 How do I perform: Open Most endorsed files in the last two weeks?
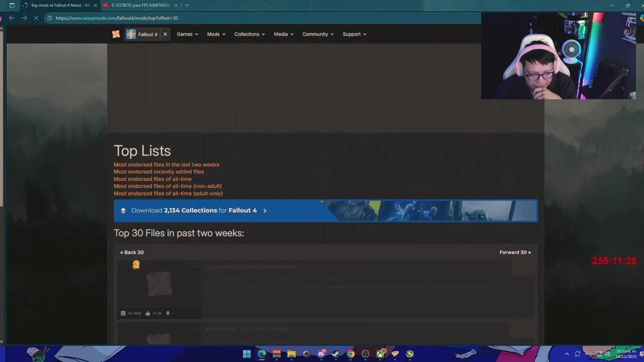click(x=167, y=164)
